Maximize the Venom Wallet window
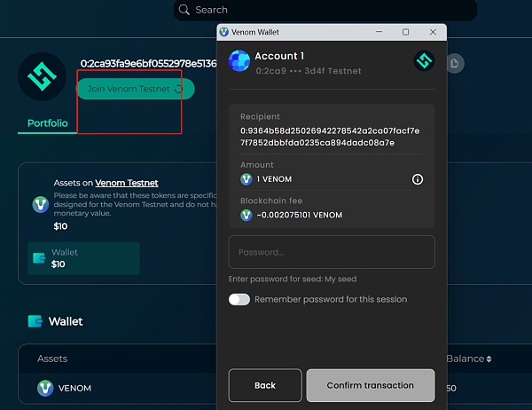The height and width of the screenshot is (410, 532). [405, 32]
